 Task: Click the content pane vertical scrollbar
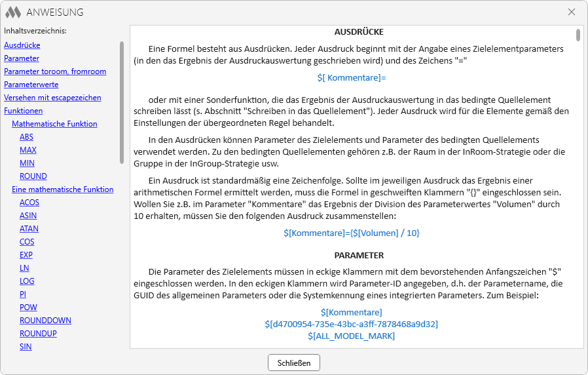(x=578, y=35)
